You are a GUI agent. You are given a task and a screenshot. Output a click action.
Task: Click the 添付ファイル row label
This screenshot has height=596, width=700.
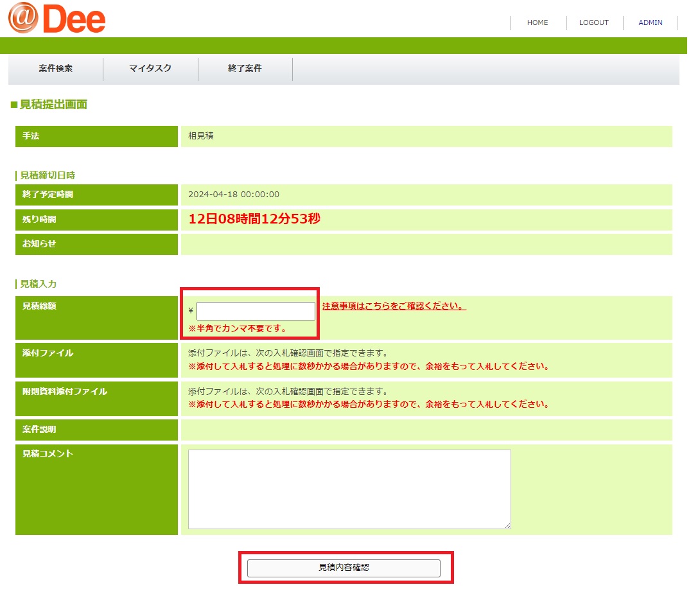96,360
